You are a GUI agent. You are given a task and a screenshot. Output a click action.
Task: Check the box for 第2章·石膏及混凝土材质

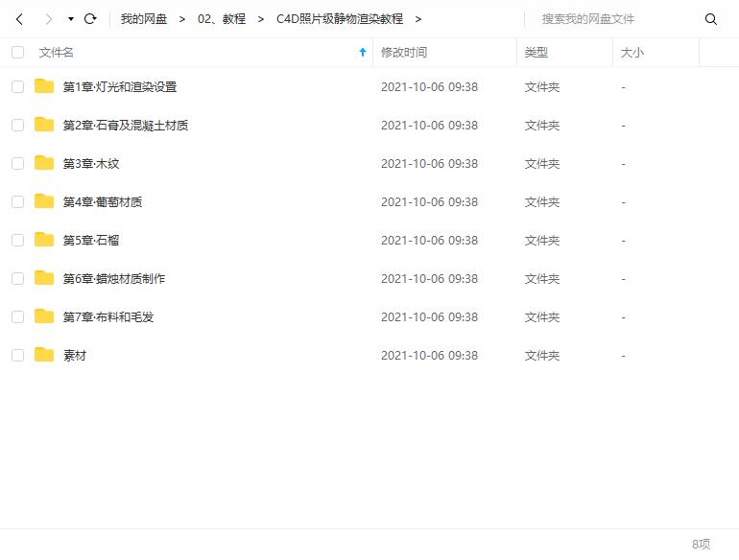[18, 125]
